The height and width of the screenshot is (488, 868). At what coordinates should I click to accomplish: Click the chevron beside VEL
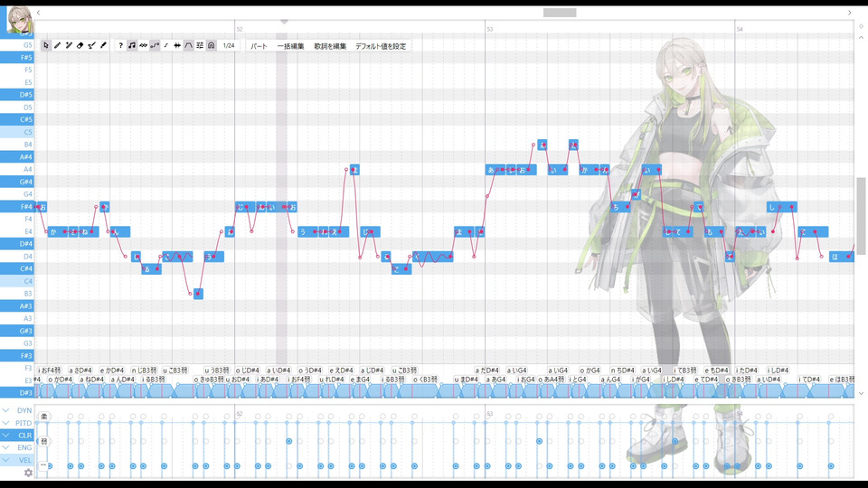(5, 460)
